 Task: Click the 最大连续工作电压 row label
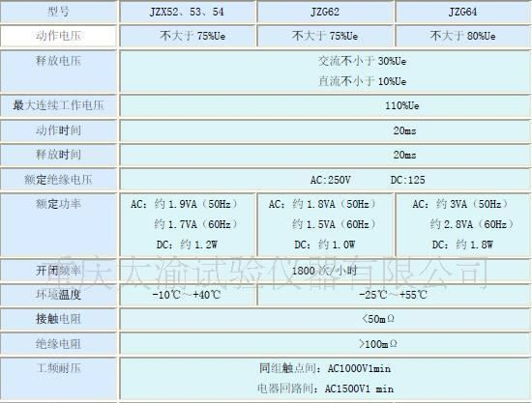tap(58, 105)
